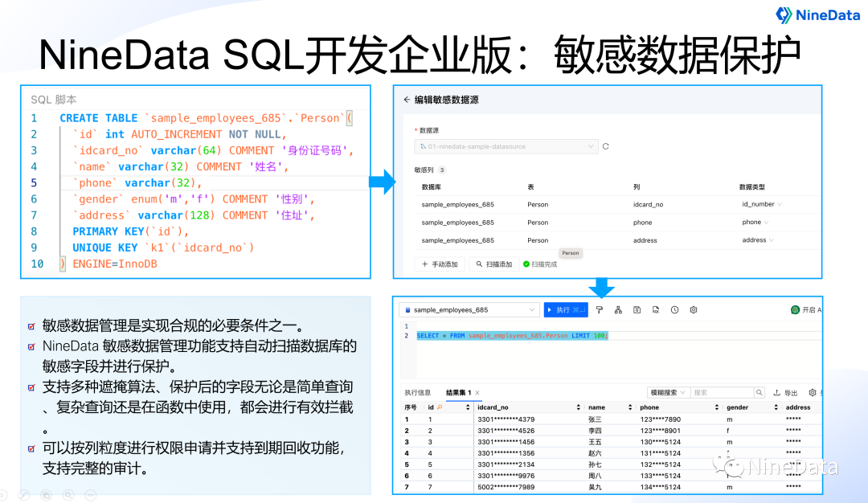Click the Person tooltip label
868x503 pixels.
pos(570,253)
